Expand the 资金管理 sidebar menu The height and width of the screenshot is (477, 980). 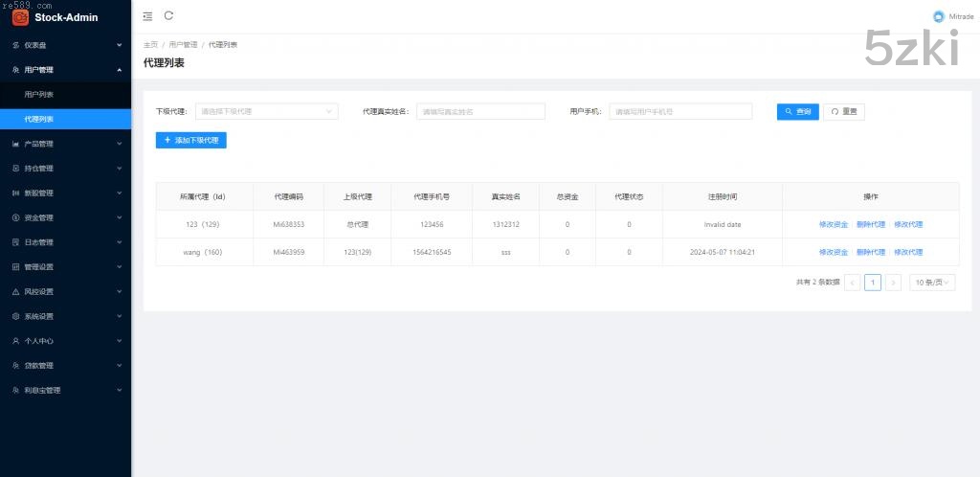coord(65,217)
